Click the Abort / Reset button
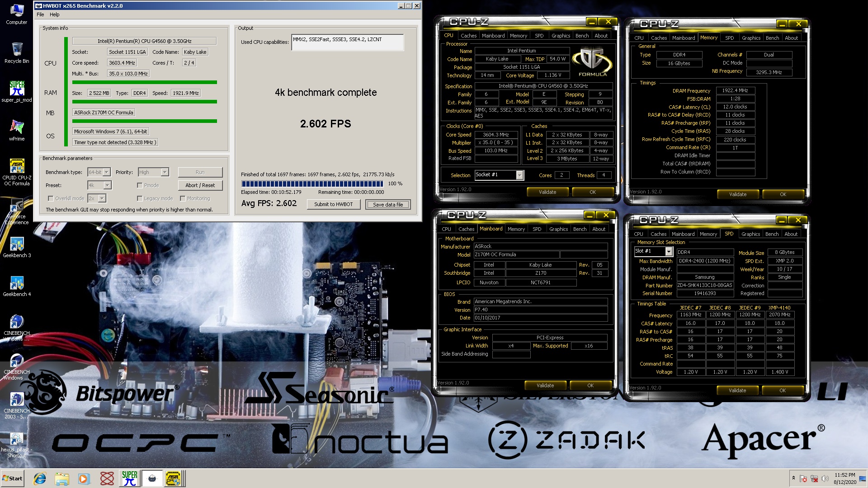 [200, 185]
